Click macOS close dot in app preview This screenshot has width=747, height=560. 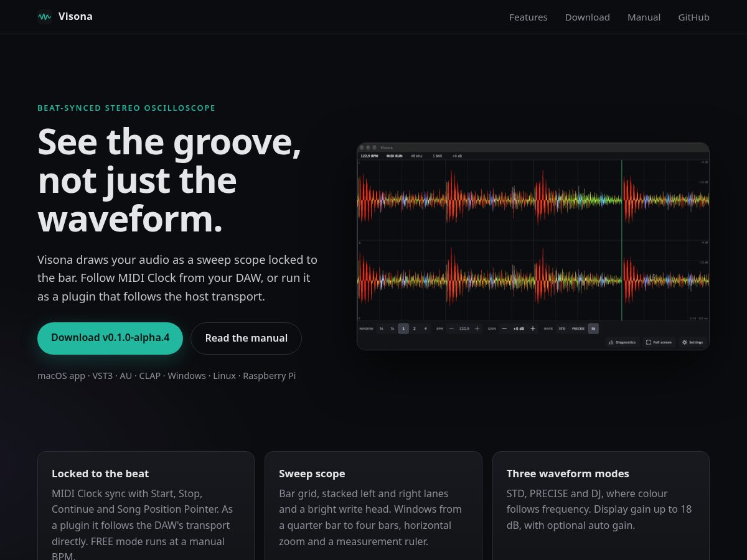pos(362,147)
